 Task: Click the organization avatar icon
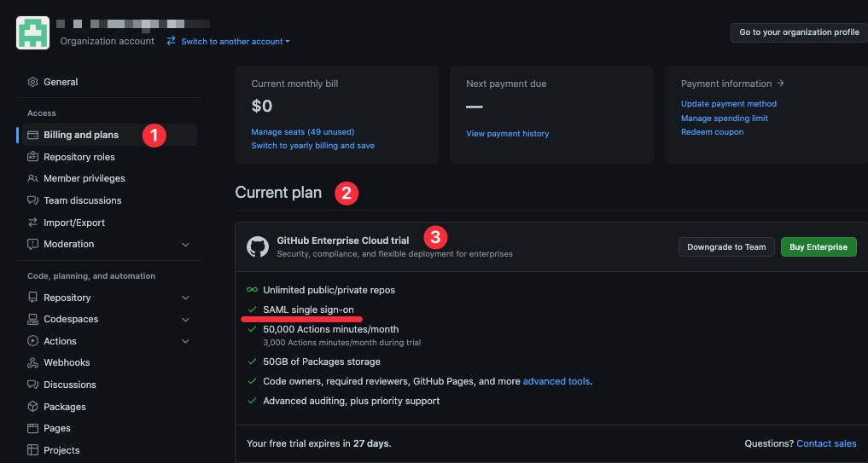[32, 32]
